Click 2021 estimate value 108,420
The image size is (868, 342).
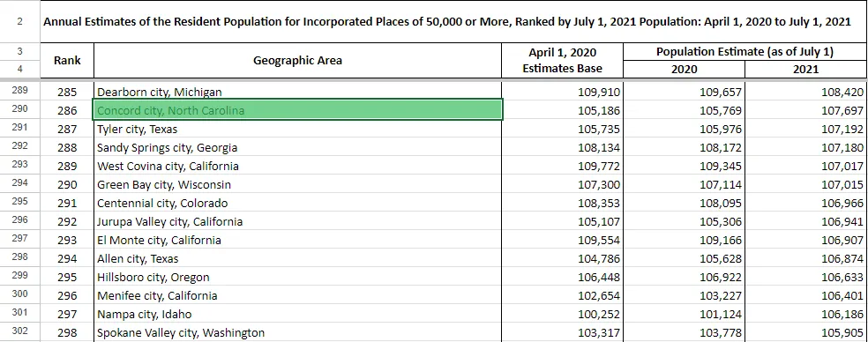pyautogui.click(x=806, y=92)
